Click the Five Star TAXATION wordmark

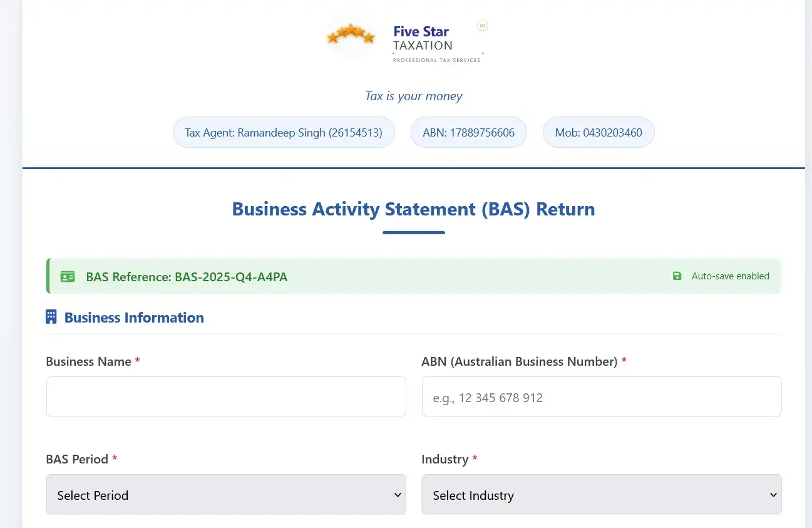[x=422, y=38]
